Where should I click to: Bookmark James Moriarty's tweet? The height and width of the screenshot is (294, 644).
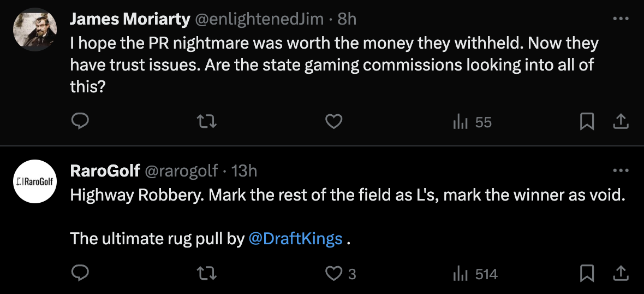coord(587,122)
